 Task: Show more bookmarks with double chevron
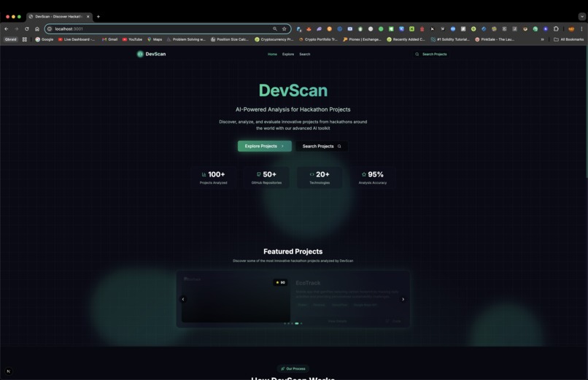click(x=542, y=39)
